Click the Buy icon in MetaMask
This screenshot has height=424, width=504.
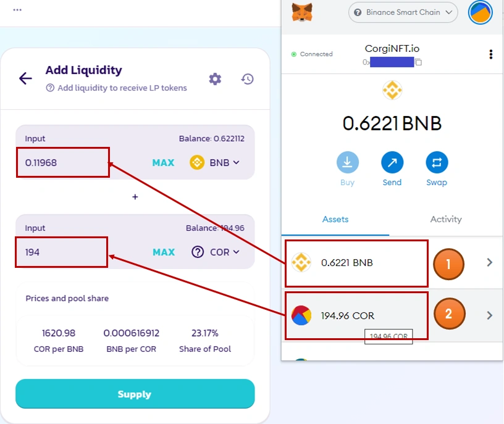[x=347, y=162]
